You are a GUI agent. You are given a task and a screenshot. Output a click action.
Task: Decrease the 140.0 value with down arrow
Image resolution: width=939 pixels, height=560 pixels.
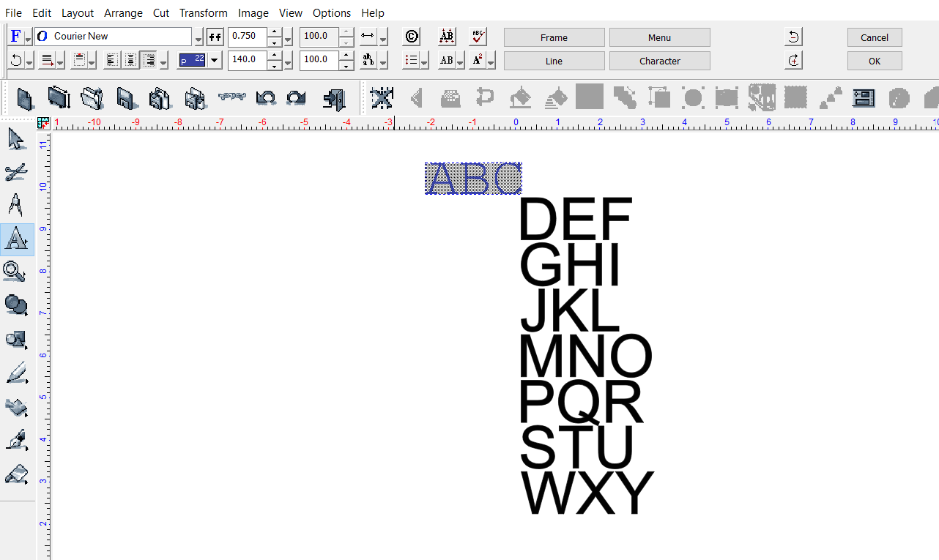point(275,65)
